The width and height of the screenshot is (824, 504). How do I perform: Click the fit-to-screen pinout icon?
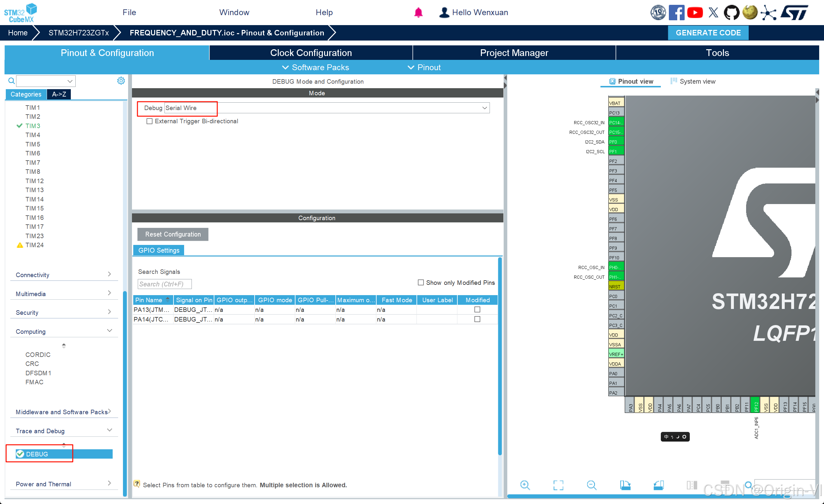tap(558, 485)
